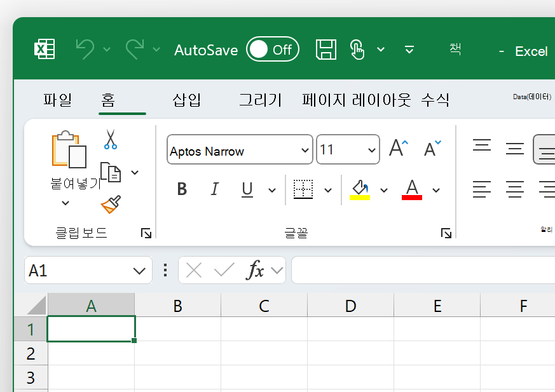Select row 3 header
Screen dimensions: 555x392
[x=31, y=377]
